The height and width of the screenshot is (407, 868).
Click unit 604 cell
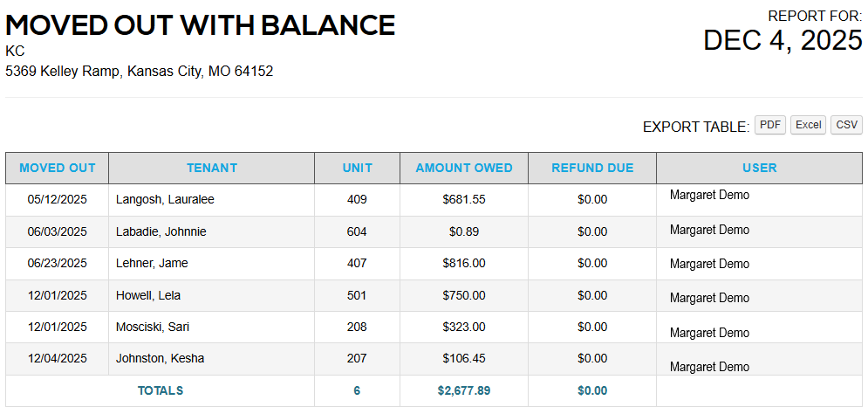pos(357,231)
